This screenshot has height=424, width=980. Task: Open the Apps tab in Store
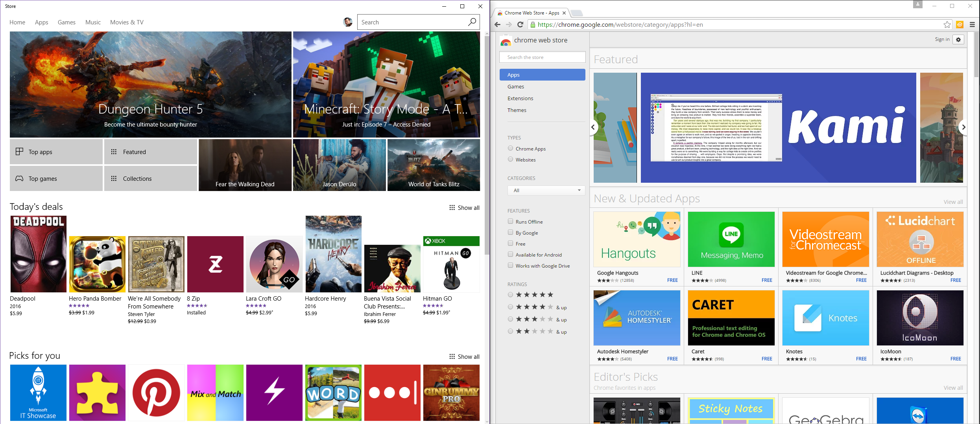(x=41, y=22)
